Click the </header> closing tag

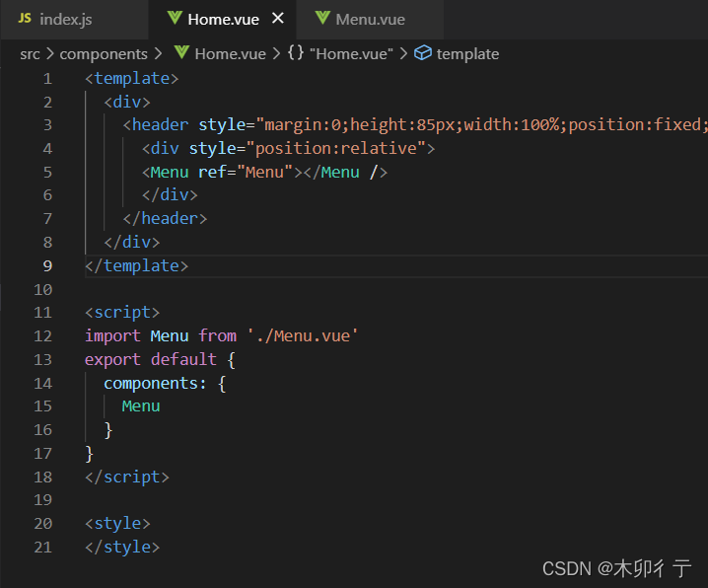[165, 219]
